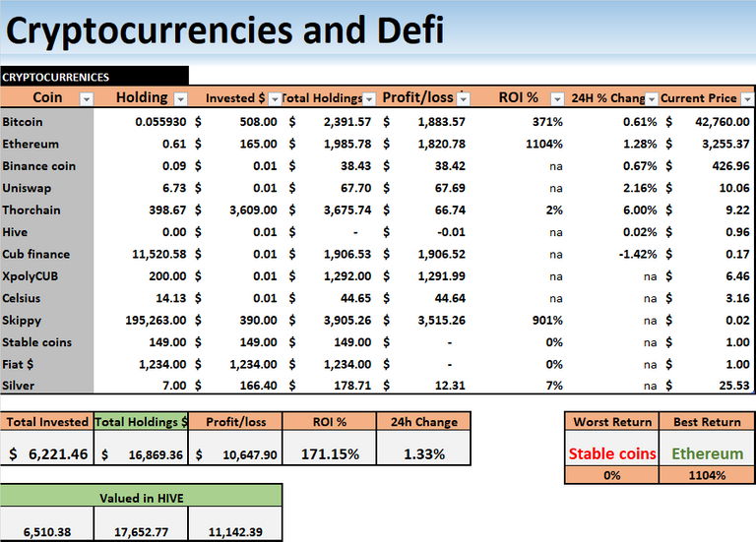Viewport: 756px width, 542px height.
Task: Select the Cub finance coin cell
Action: [47, 255]
